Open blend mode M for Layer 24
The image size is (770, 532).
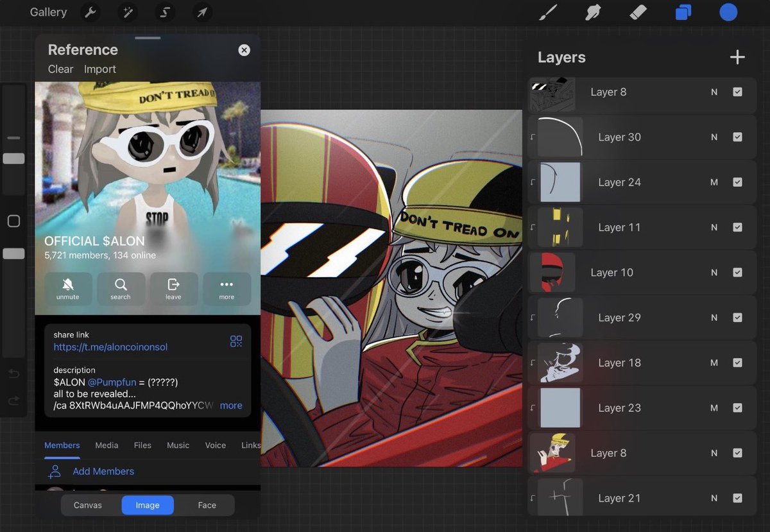tap(714, 182)
